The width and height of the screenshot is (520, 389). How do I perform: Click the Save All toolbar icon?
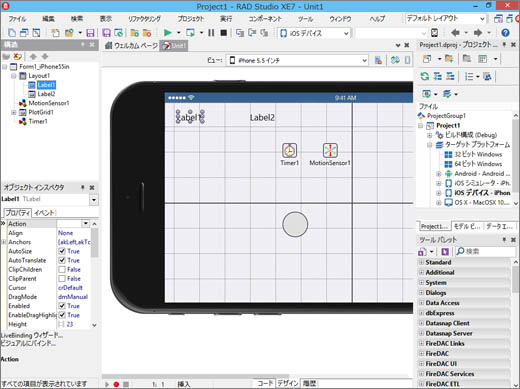coord(106,33)
